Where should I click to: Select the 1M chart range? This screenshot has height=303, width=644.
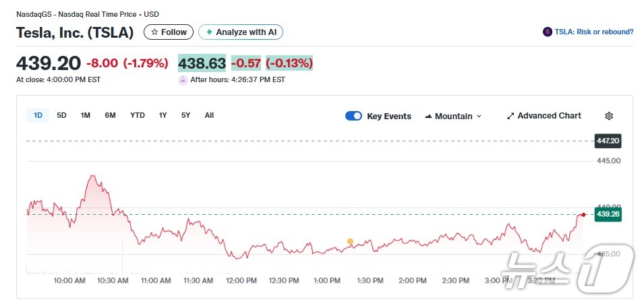coord(86,115)
